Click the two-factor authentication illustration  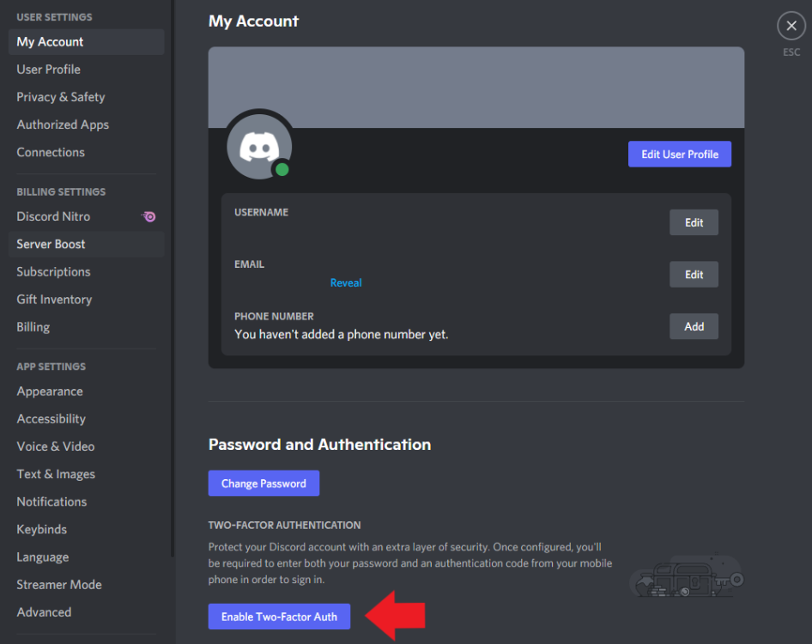point(688,575)
